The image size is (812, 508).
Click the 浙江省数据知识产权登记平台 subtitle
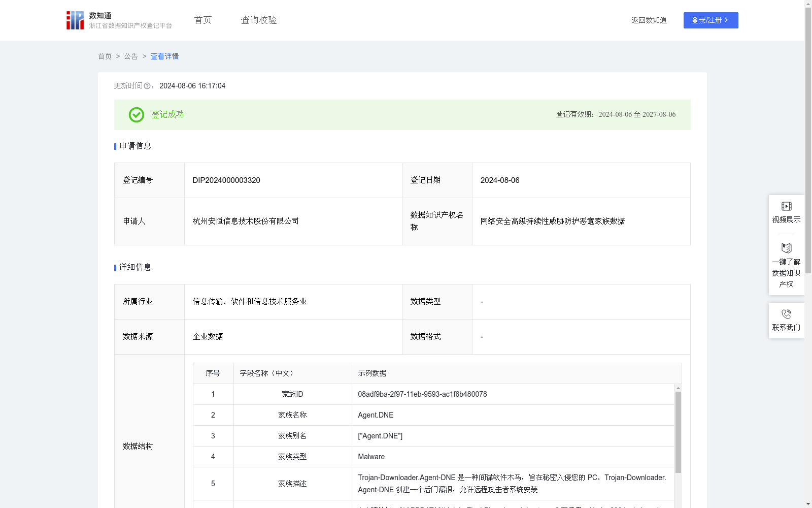(130, 26)
